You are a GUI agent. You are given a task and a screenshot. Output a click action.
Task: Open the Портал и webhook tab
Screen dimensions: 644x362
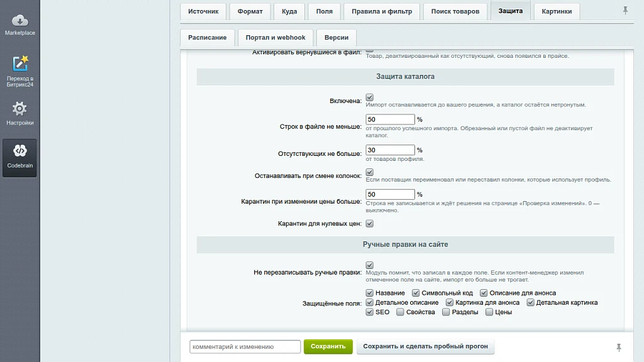tap(275, 37)
